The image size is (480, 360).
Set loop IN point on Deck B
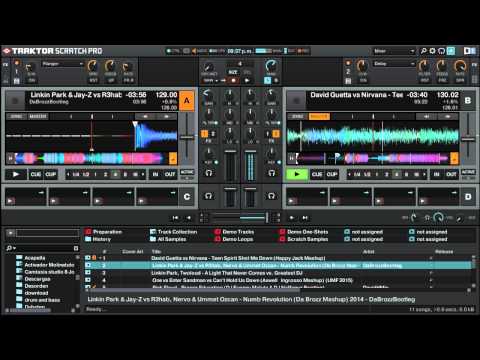coord(436,174)
